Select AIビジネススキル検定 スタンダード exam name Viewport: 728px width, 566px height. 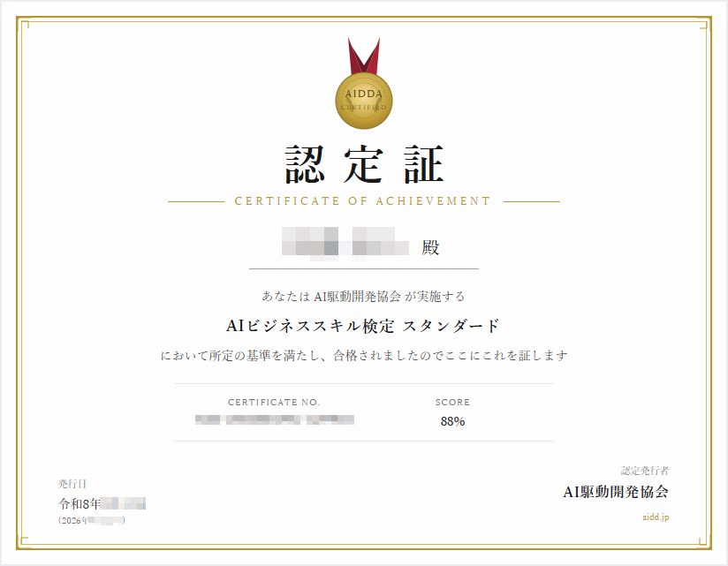coord(363,326)
